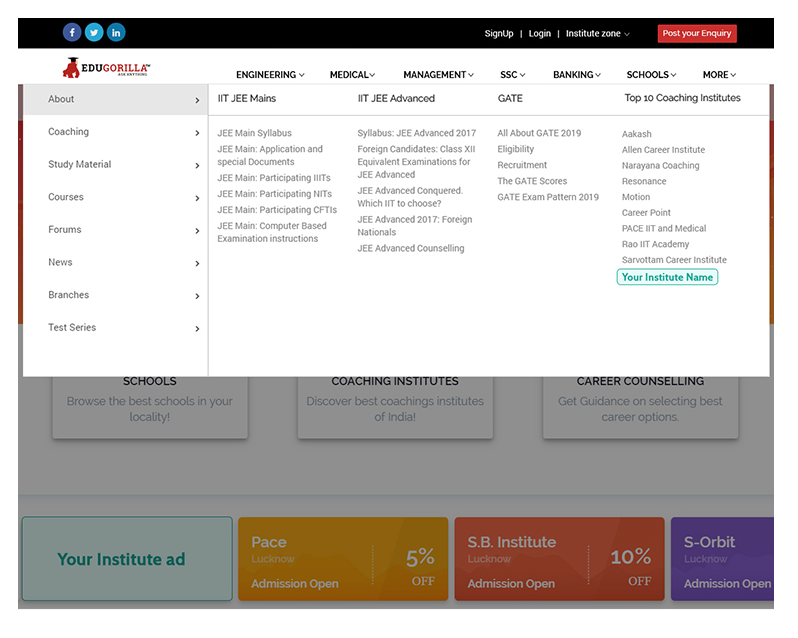The image size is (798, 638).
Task: Expand the Branches submenu arrow
Action: pyautogui.click(x=197, y=296)
